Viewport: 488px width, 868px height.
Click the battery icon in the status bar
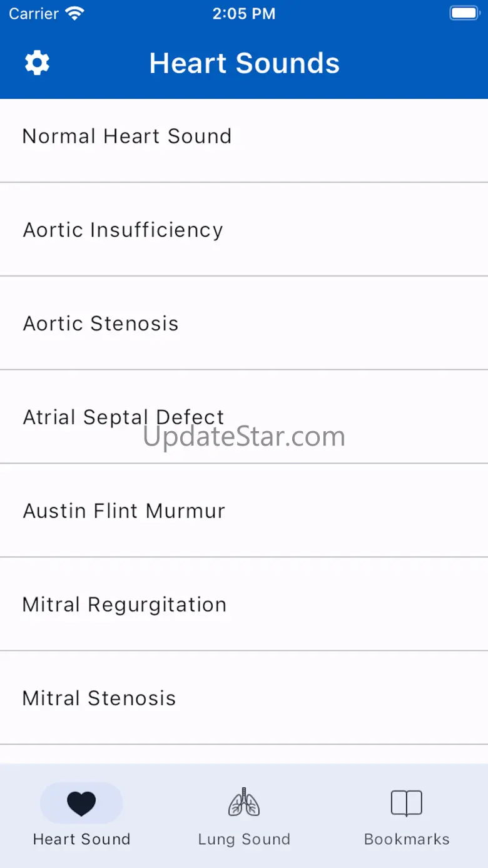[x=464, y=13]
